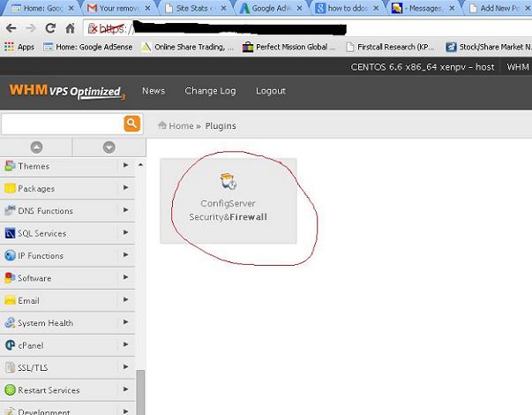Expand the Themes menu arrow

[125, 165]
